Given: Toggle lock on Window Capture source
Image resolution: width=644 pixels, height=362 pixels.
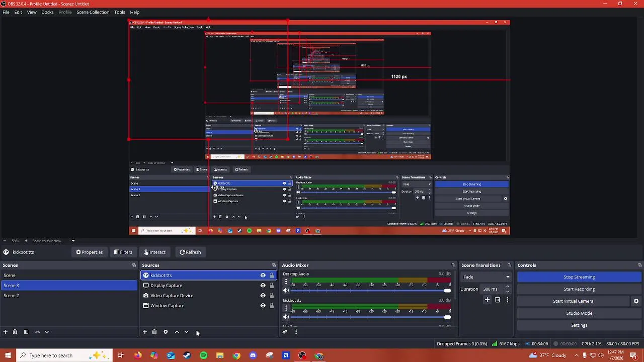Looking at the screenshot, I should (272, 306).
